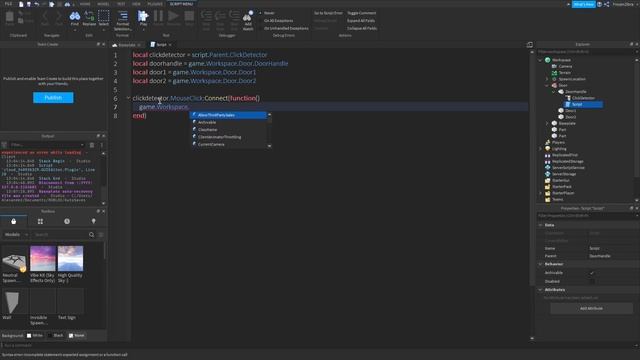Viewport: 640px width, 360px height.
Task: Click save icon in quick access bar
Action: click(x=29, y=4)
